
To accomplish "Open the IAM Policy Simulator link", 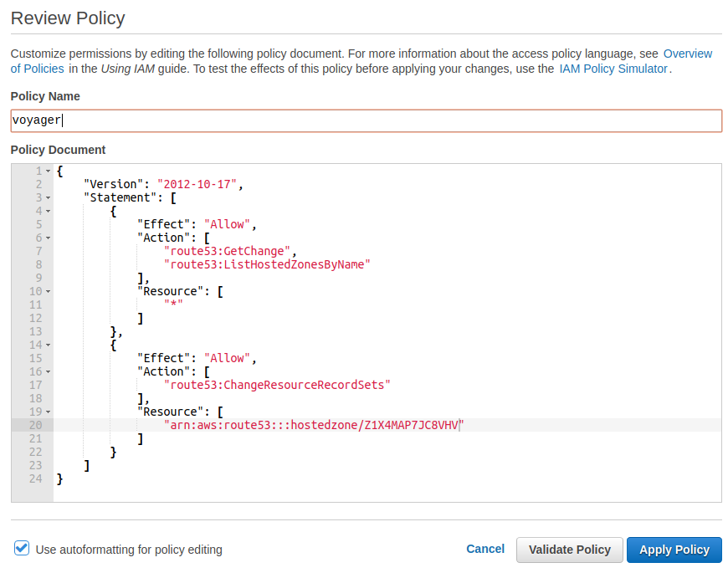I will tap(613, 69).
